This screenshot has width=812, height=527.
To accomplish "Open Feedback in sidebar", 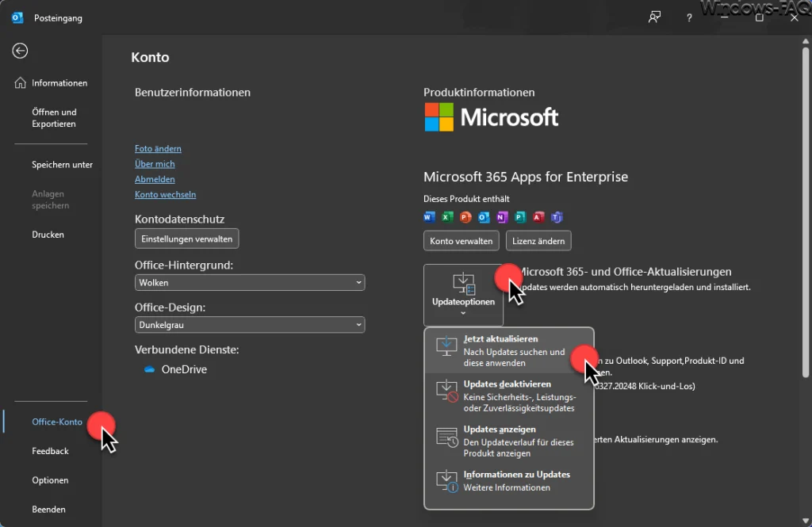I will click(x=50, y=451).
